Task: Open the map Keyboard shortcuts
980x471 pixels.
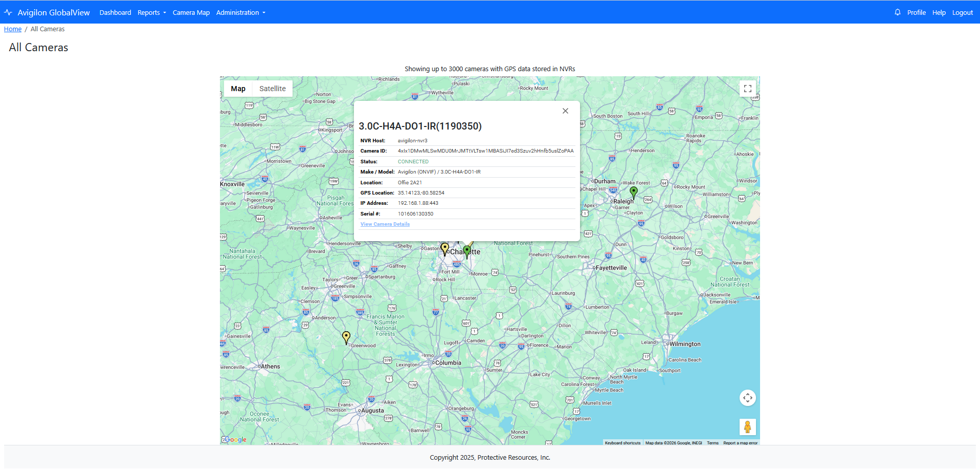Action: (x=622, y=443)
